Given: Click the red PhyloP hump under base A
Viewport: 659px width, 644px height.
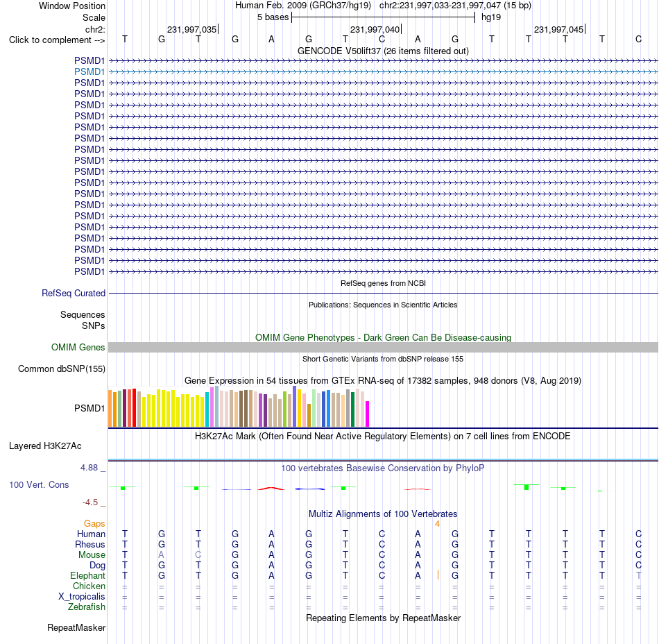Looking at the screenshot, I should tap(271, 489).
